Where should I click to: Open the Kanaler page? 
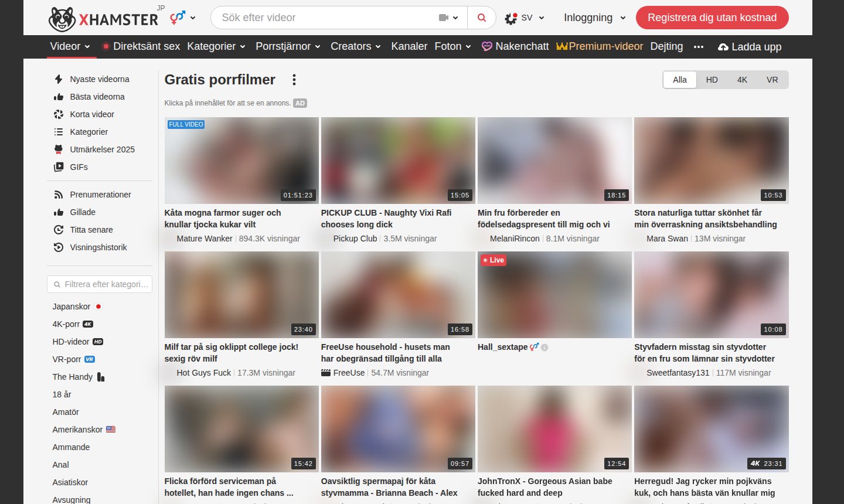pos(409,46)
